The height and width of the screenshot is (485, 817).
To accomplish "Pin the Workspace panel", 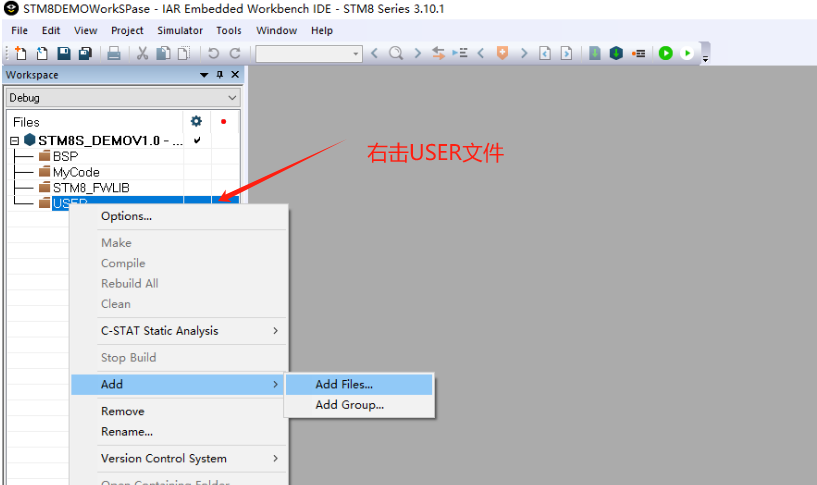I will [x=220, y=75].
